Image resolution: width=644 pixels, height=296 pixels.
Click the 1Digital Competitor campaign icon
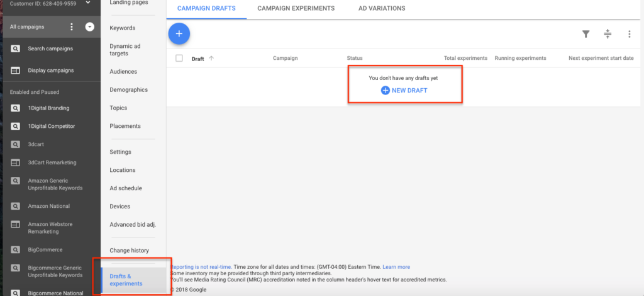tap(15, 127)
